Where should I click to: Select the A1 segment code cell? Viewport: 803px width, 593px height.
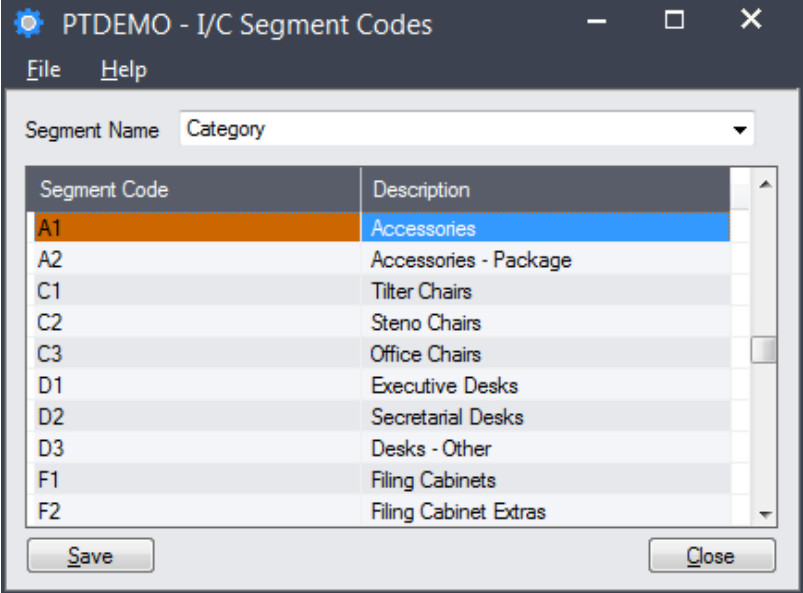tap(197, 227)
